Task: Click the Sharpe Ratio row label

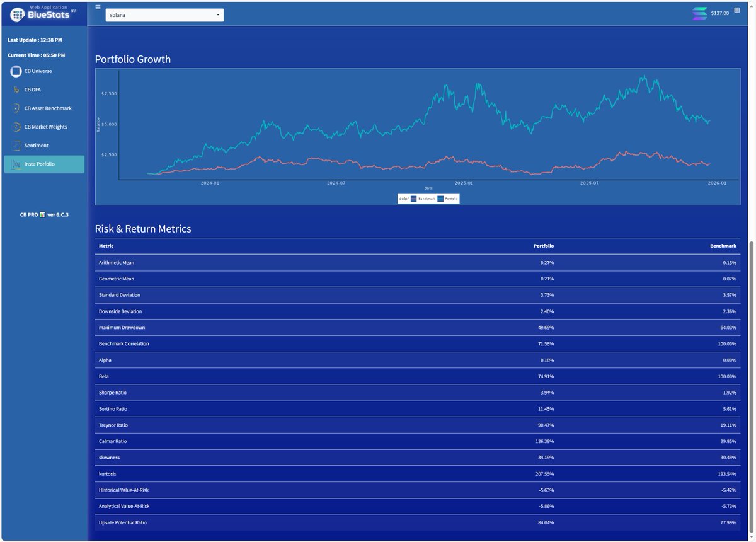Action: point(113,393)
